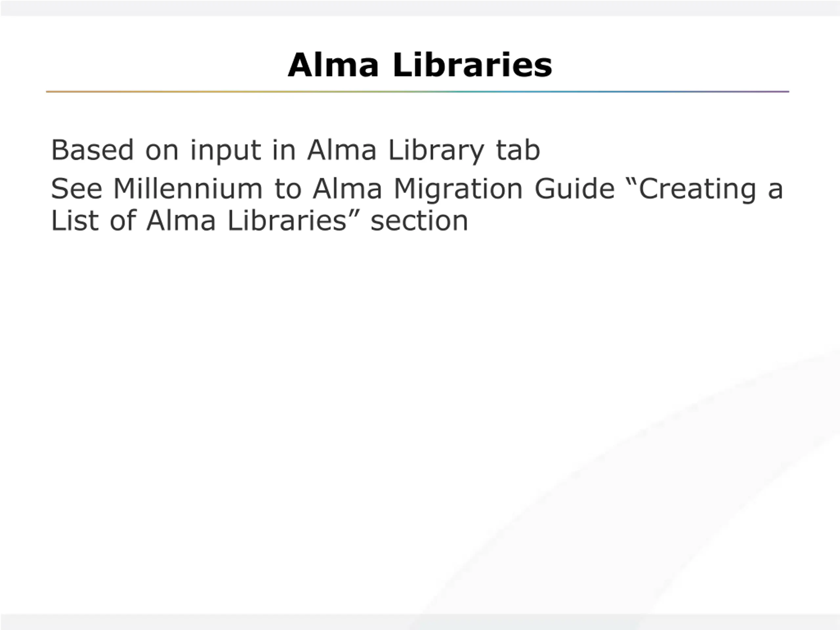Click the word "See" starting the second paragraph
Screen dimensions: 840x630
[x=77, y=189]
